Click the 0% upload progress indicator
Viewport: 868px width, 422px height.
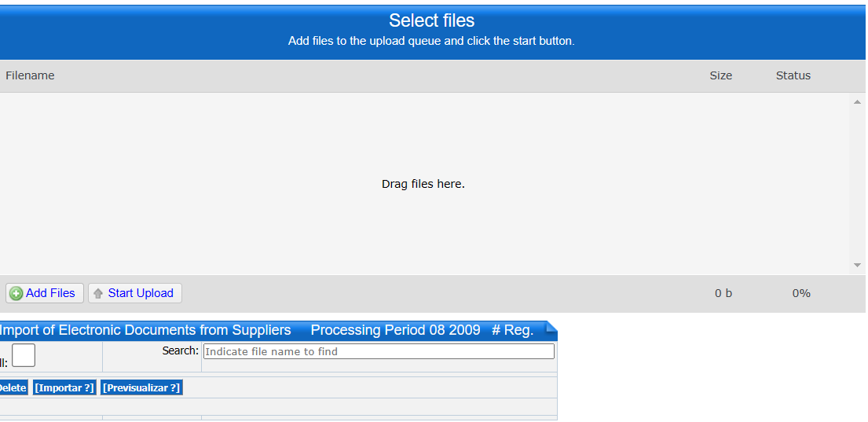coord(801,294)
